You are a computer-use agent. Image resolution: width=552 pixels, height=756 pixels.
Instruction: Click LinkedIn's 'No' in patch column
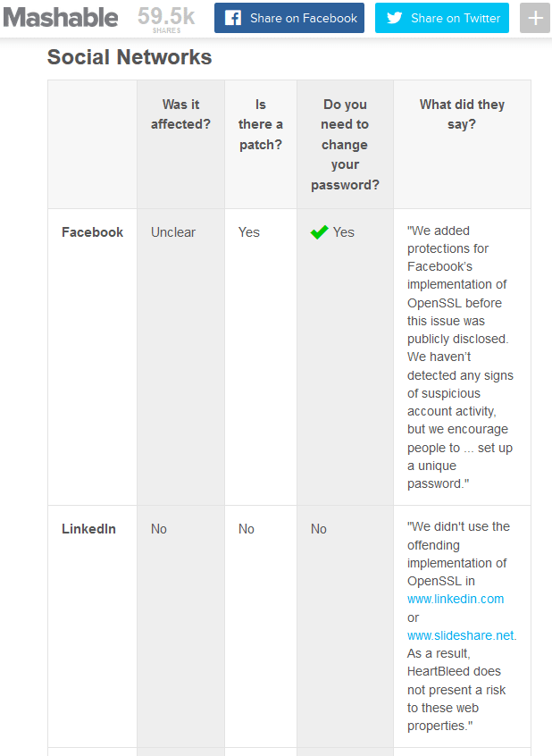point(247,529)
